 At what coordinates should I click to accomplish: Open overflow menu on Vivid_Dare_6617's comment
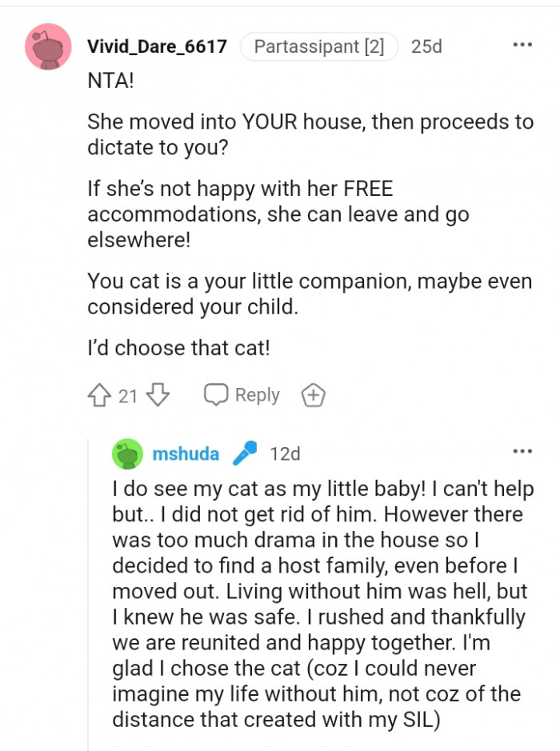tap(523, 46)
